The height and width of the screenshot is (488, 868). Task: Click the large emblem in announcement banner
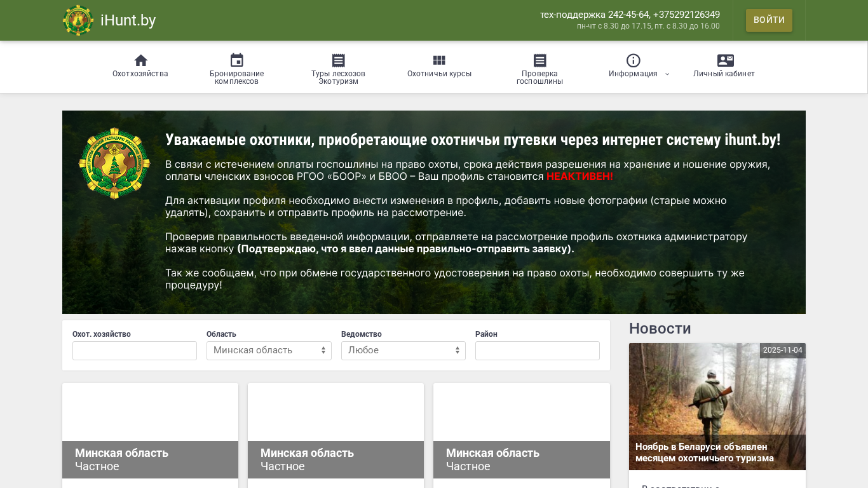[x=114, y=164]
